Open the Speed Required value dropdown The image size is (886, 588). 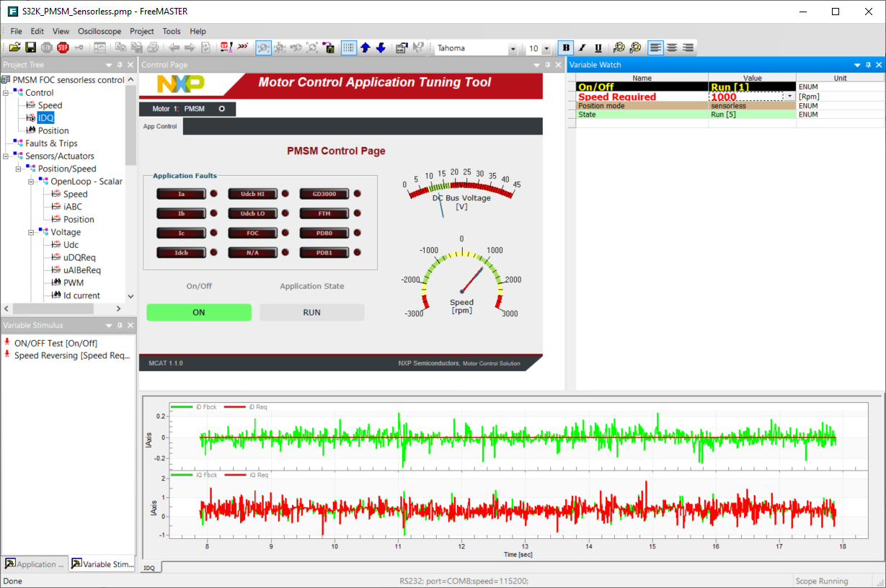[x=788, y=95]
